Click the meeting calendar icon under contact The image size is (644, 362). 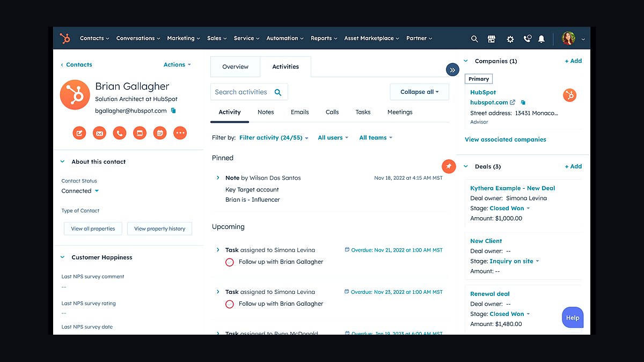(160, 132)
